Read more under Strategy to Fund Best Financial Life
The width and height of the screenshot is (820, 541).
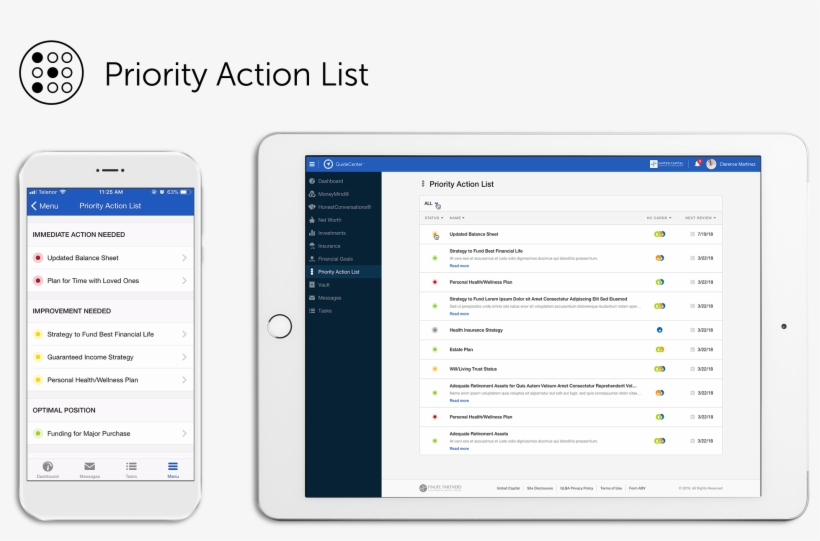coord(459,266)
